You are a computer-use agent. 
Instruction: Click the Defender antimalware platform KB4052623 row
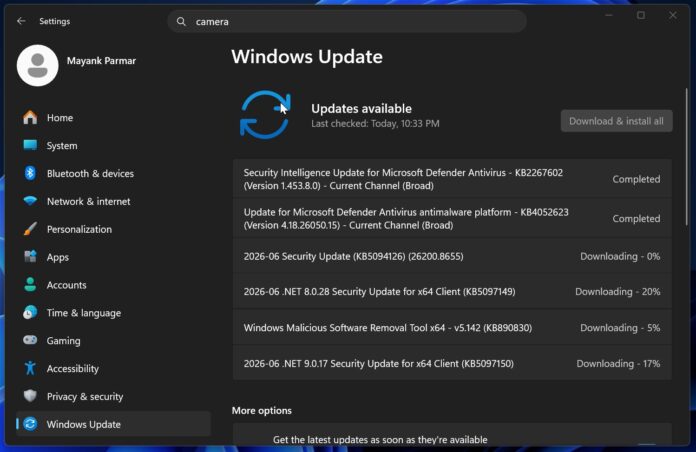point(452,218)
